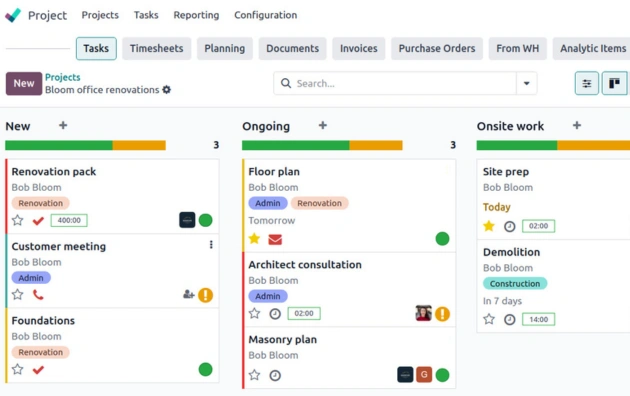Unstar the Floor plan task
630x396 pixels.
pos(254,239)
